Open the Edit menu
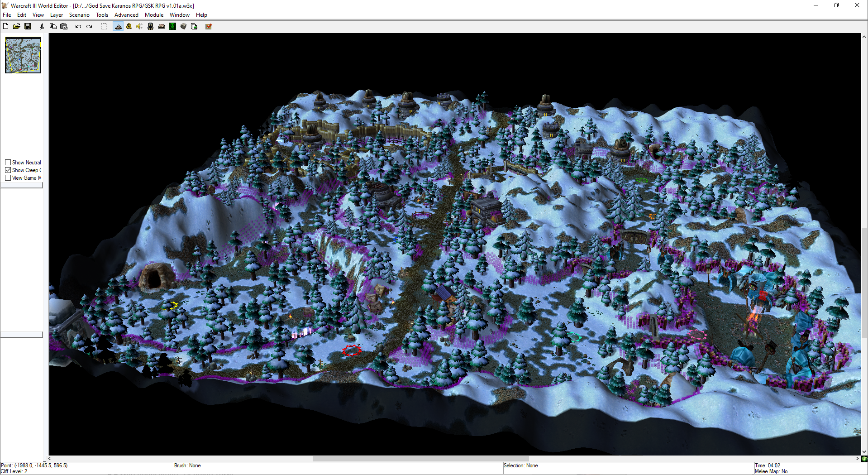The width and height of the screenshot is (868, 475). [22, 15]
